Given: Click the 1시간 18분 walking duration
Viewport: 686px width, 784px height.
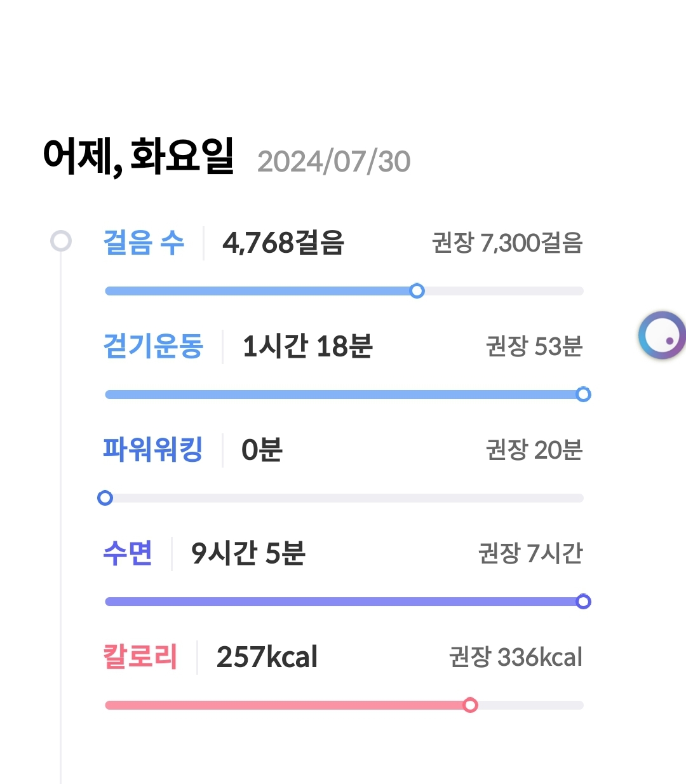Looking at the screenshot, I should click(x=307, y=346).
